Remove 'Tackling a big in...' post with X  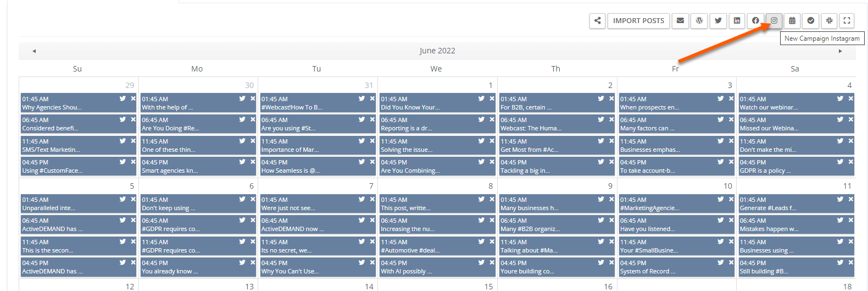point(611,162)
